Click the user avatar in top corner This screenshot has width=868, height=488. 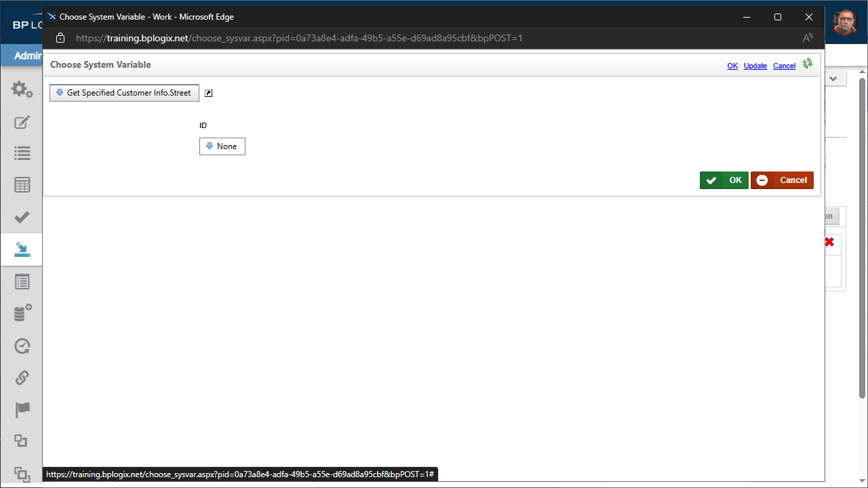(844, 22)
